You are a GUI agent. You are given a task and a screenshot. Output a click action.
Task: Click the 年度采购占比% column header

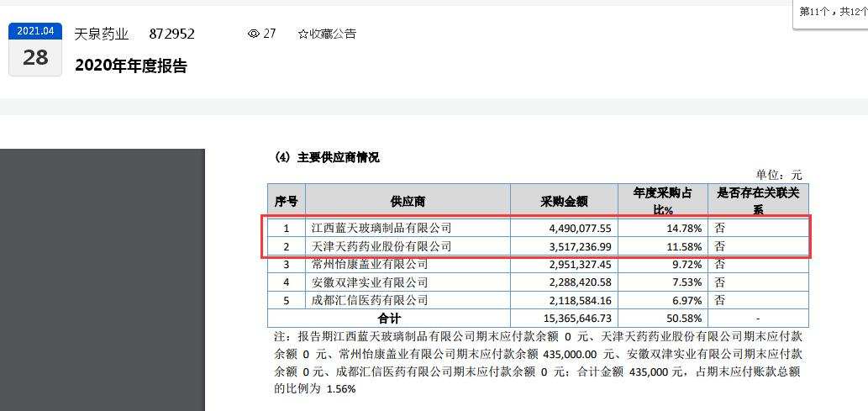[x=663, y=201]
